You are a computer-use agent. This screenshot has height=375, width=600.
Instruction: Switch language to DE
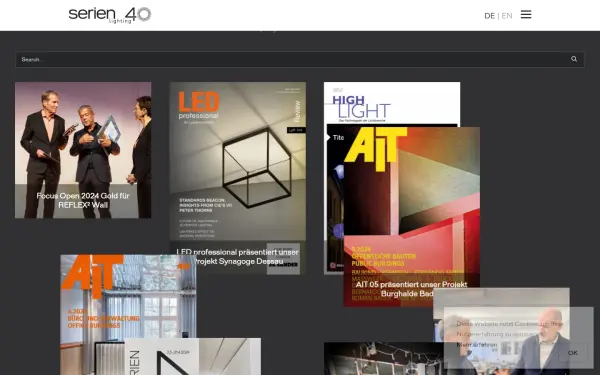489,16
